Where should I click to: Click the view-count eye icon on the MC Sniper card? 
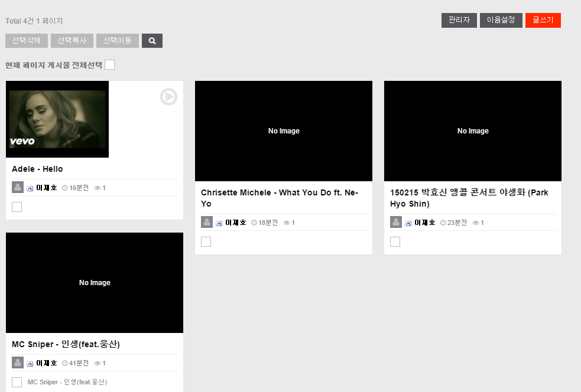coord(98,364)
